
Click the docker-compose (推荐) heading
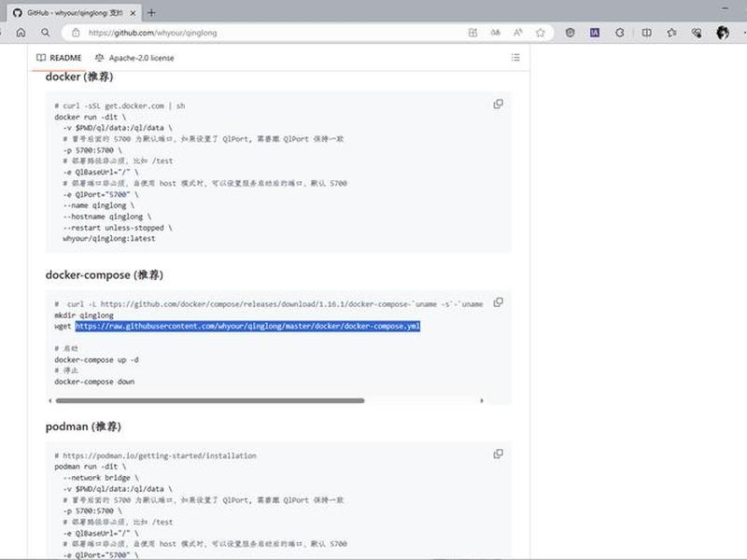click(x=105, y=274)
